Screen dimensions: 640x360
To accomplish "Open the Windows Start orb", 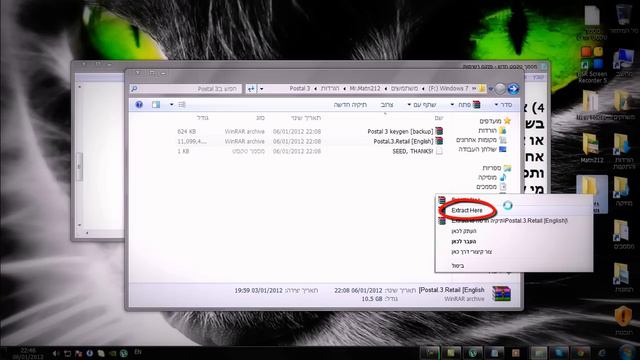I will pyautogui.click(x=626, y=353).
